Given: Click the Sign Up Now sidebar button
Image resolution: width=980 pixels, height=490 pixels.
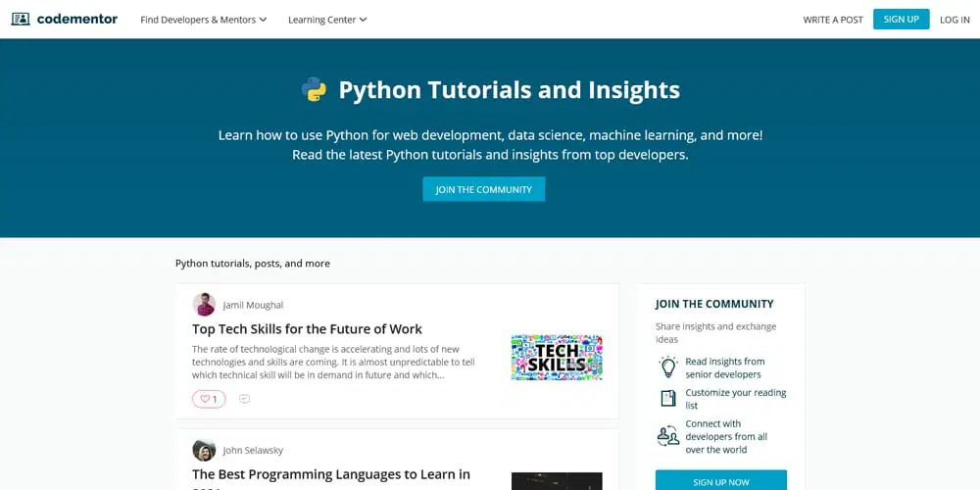Looking at the screenshot, I should coord(721,481).
